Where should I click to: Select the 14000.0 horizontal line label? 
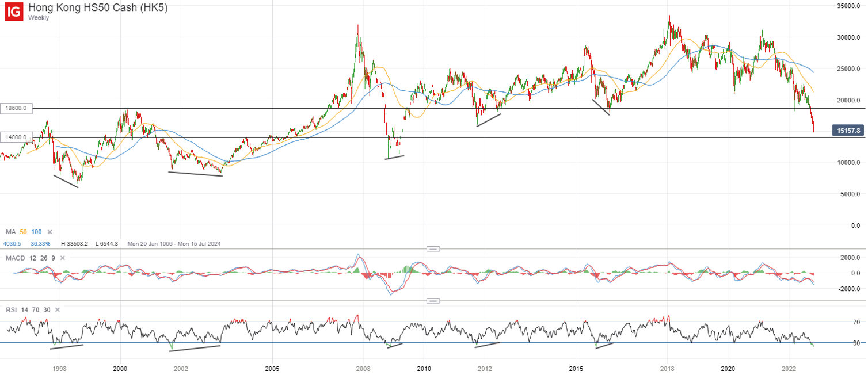(x=17, y=137)
